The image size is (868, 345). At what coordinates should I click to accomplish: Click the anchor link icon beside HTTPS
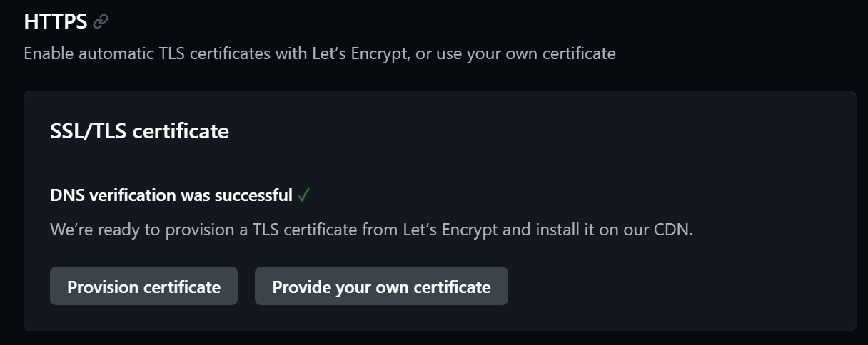101,21
